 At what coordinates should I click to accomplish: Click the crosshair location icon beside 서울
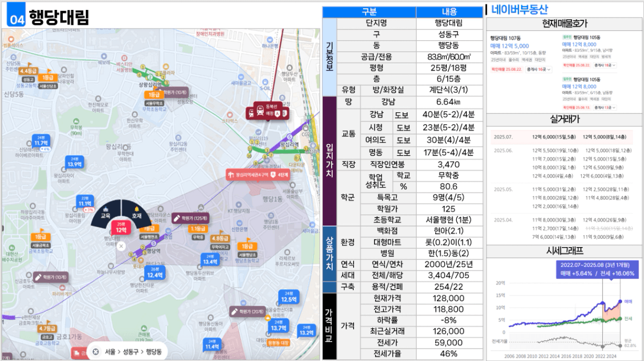pyautogui.click(x=96, y=352)
